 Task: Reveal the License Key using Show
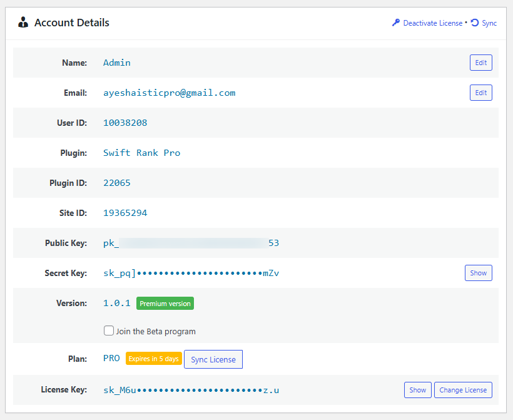point(417,389)
